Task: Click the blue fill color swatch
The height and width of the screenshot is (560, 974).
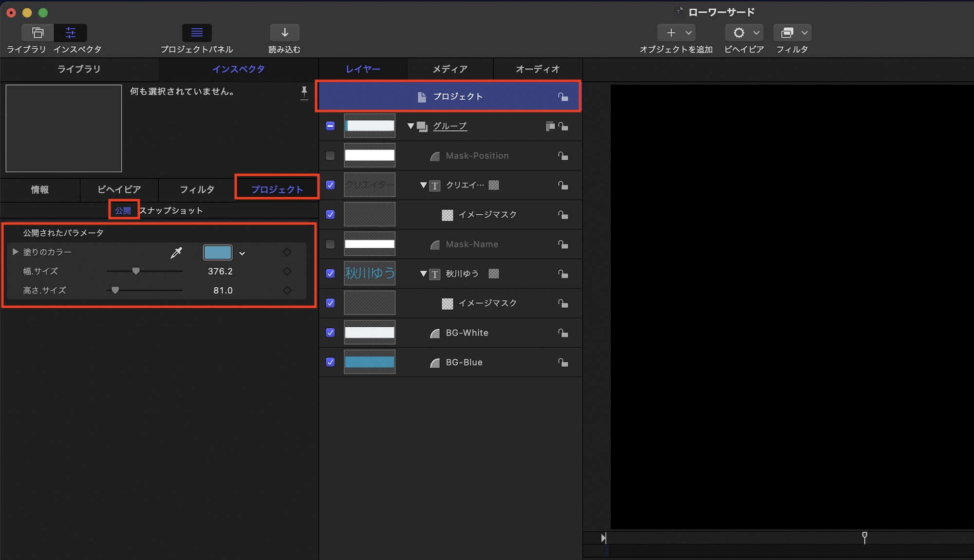Action: click(217, 252)
